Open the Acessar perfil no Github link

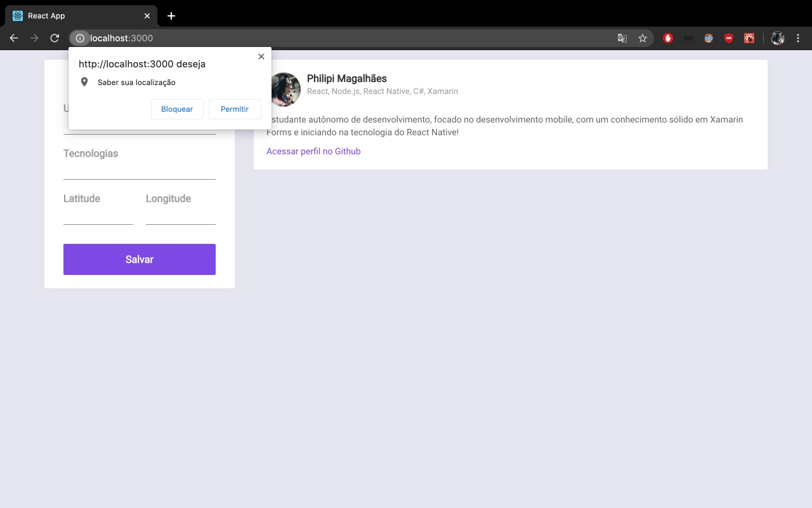[313, 151]
